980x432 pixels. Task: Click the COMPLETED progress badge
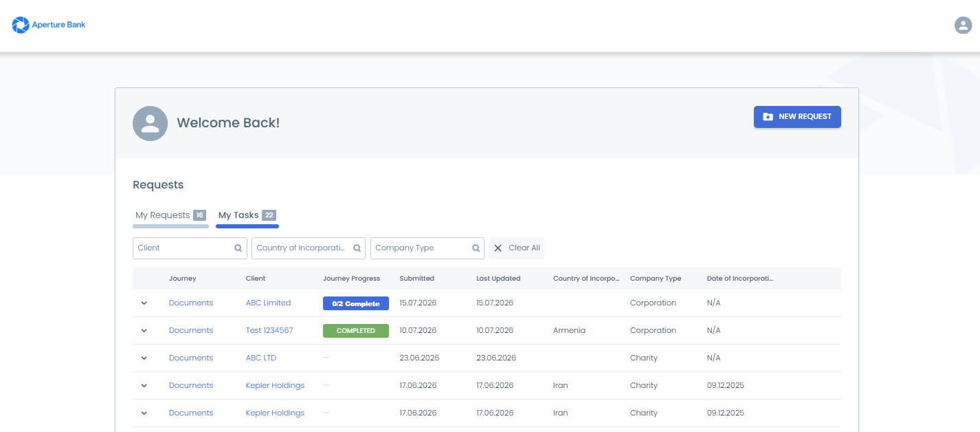[356, 331]
